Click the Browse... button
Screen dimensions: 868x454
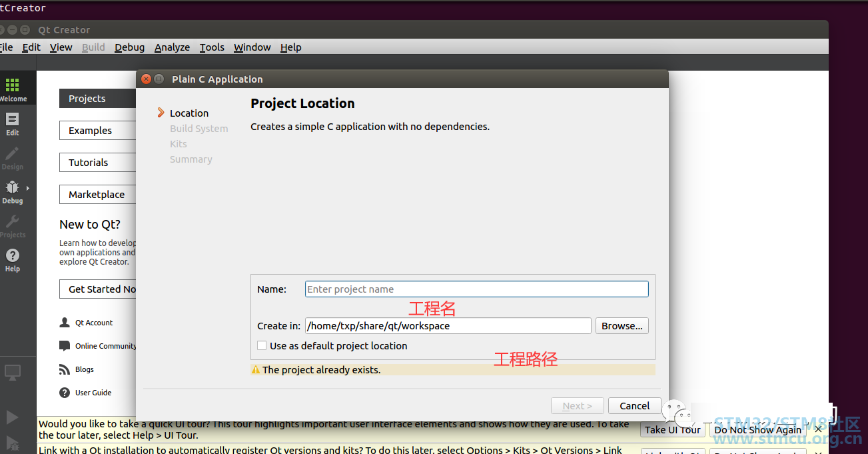[622, 326]
